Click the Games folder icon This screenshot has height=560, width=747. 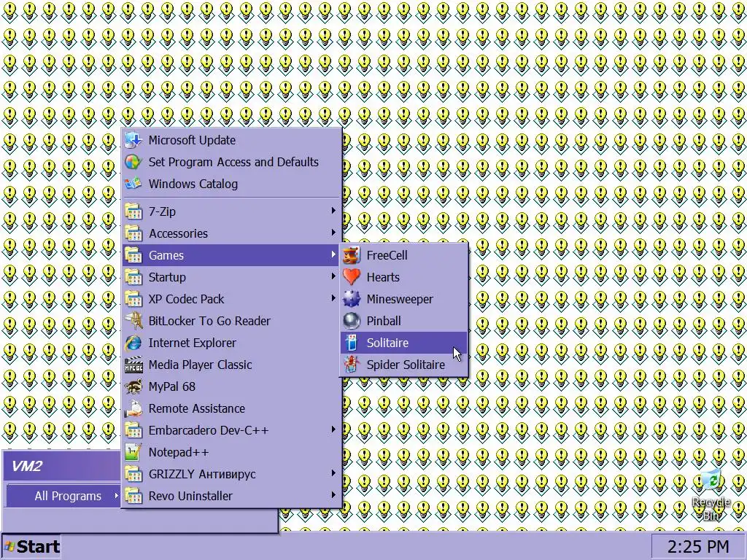pyautogui.click(x=133, y=255)
